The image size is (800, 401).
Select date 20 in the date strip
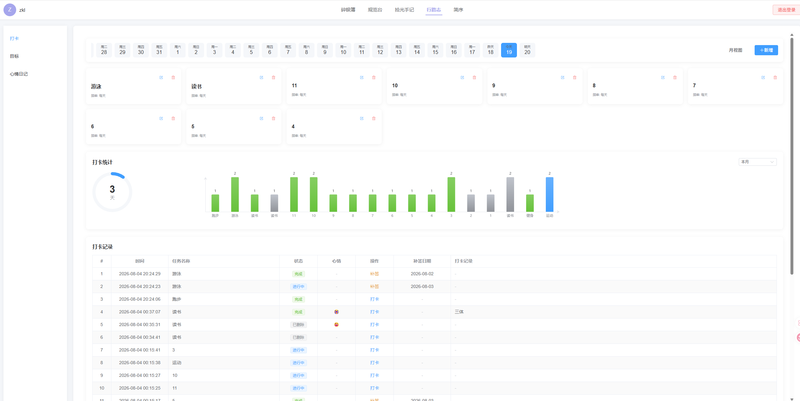[527, 50]
